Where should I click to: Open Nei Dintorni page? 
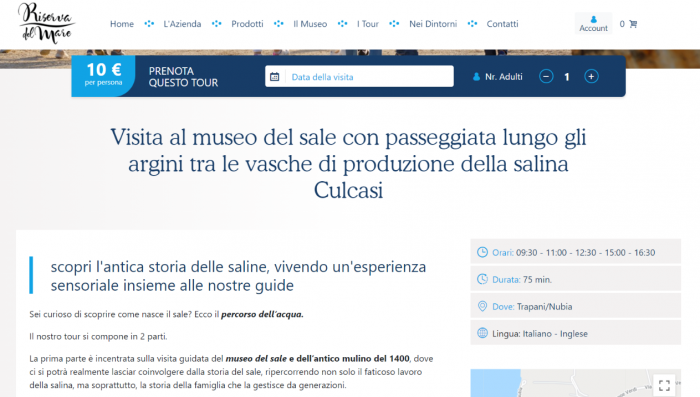(433, 24)
